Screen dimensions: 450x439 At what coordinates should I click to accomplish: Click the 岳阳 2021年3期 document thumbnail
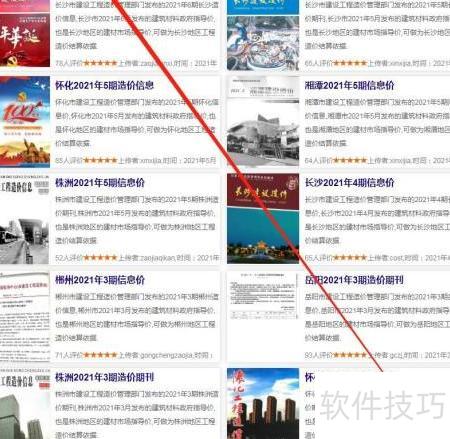[x=263, y=296]
